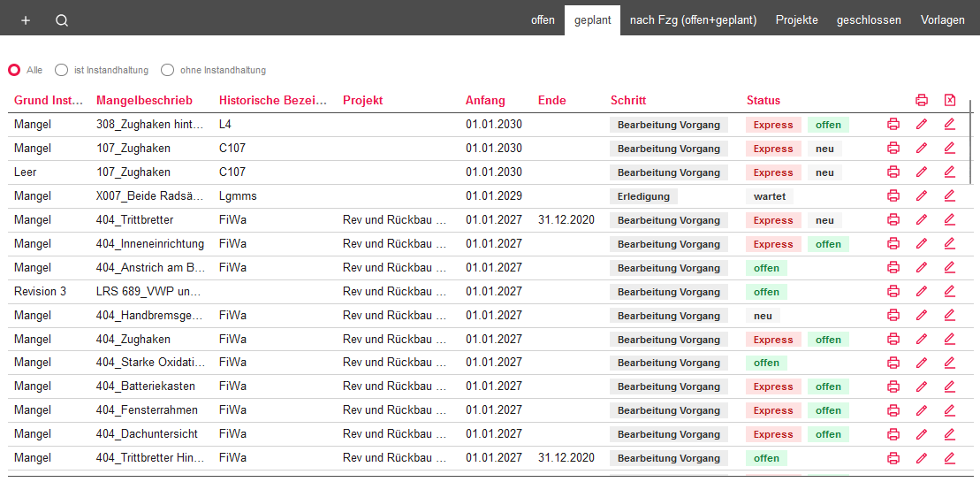Click the plain pencil icon for X007_Beide row
The width and height of the screenshot is (980, 482).
922,196
